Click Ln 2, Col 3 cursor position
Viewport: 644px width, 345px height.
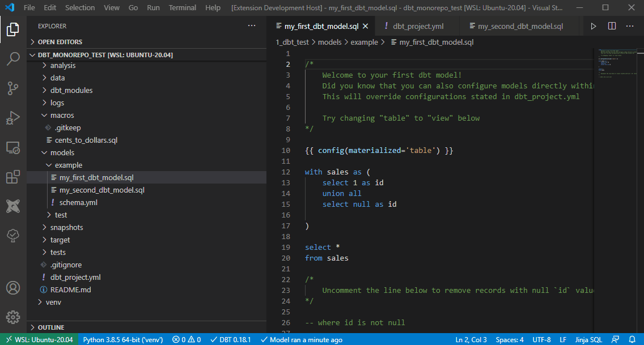tap(471, 340)
